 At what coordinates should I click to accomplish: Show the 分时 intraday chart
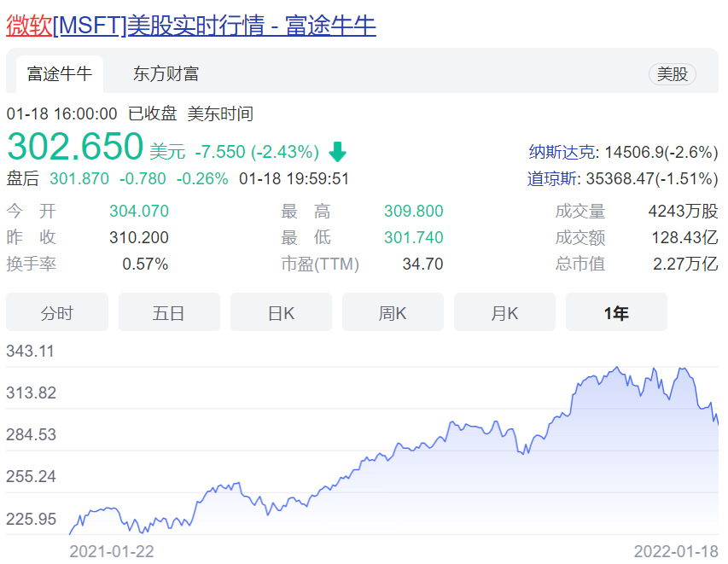point(57,312)
